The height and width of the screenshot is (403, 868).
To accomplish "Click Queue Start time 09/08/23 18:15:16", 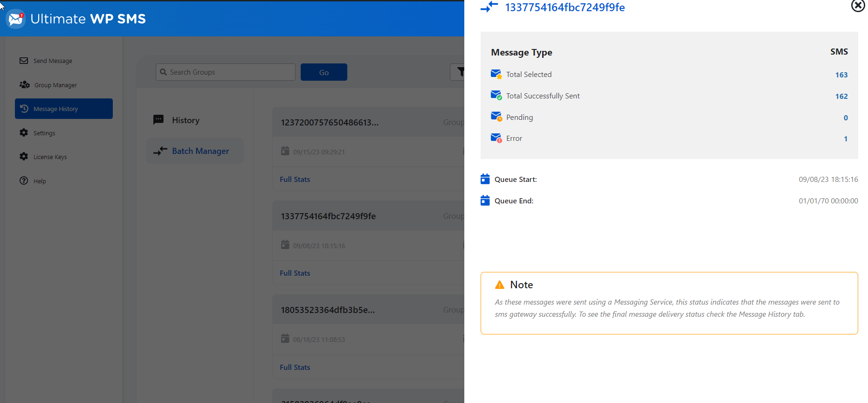I will [x=828, y=180].
